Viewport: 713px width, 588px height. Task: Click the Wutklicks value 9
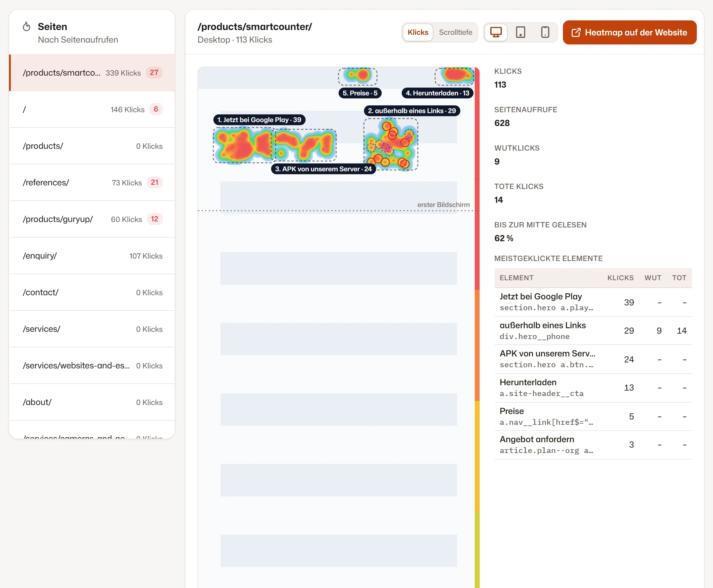(x=497, y=162)
